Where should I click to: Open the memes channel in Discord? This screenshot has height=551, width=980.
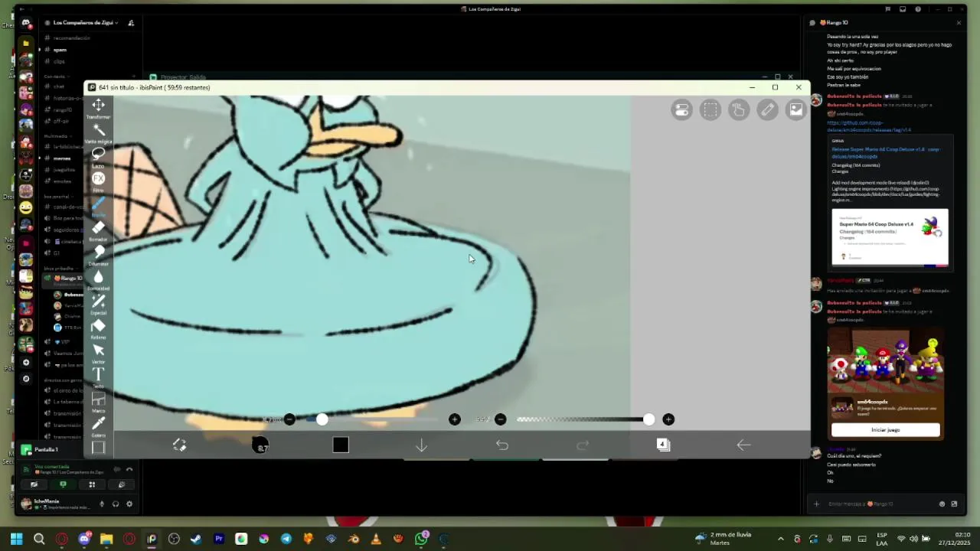tap(62, 158)
